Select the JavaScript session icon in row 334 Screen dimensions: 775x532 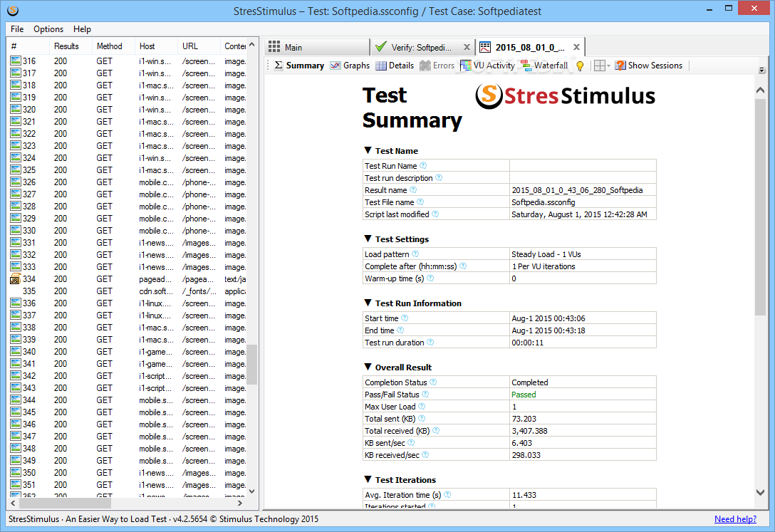pyautogui.click(x=16, y=278)
